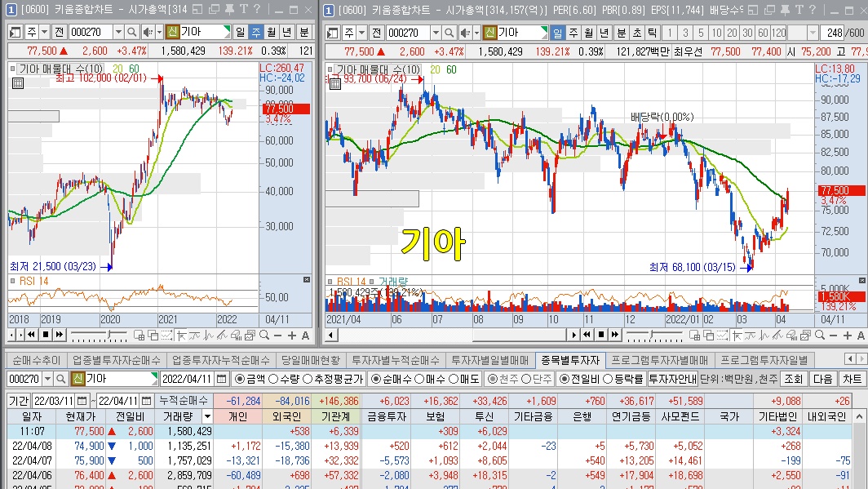
Task: Click the plus zoom-in icon under the right chart
Action: coord(848,335)
